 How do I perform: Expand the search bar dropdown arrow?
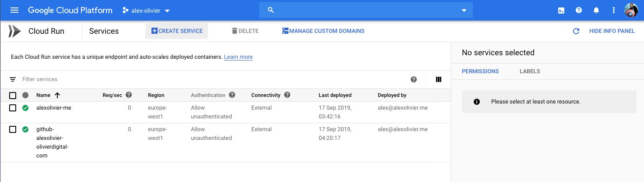click(x=464, y=11)
